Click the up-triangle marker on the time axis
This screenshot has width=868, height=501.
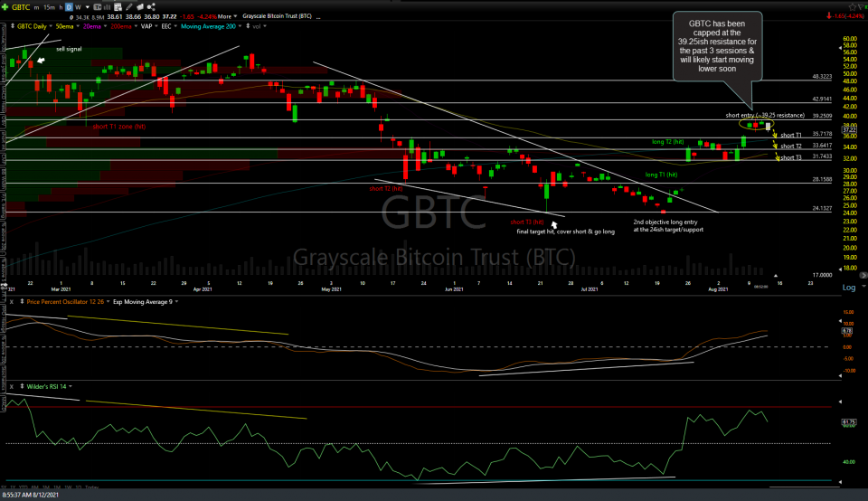pos(775,275)
